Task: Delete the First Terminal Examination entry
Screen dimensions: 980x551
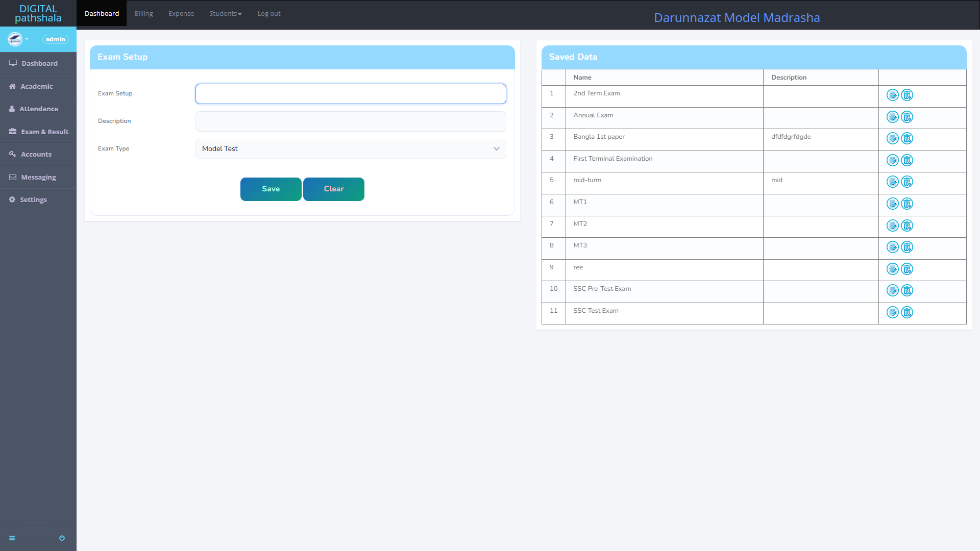Action: tap(907, 161)
